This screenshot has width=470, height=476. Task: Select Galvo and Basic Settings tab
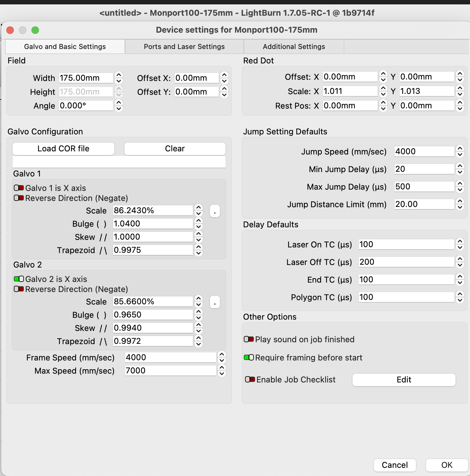tap(65, 46)
